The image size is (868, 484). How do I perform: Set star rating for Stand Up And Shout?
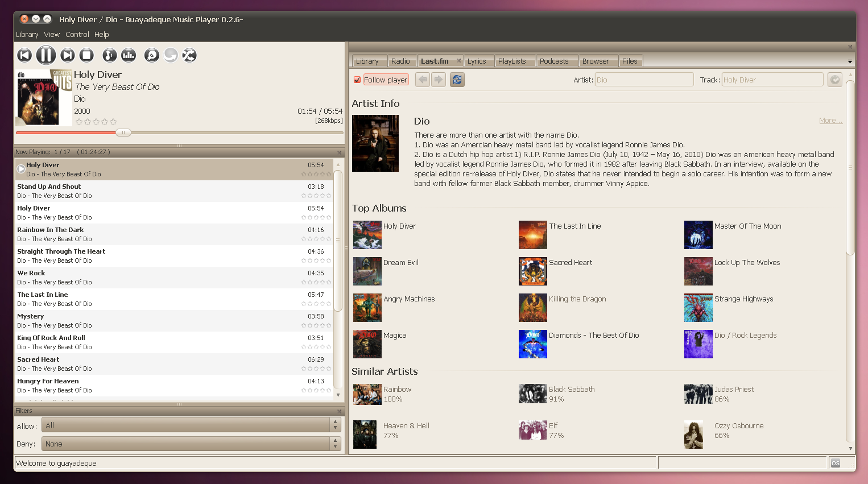pyautogui.click(x=316, y=196)
